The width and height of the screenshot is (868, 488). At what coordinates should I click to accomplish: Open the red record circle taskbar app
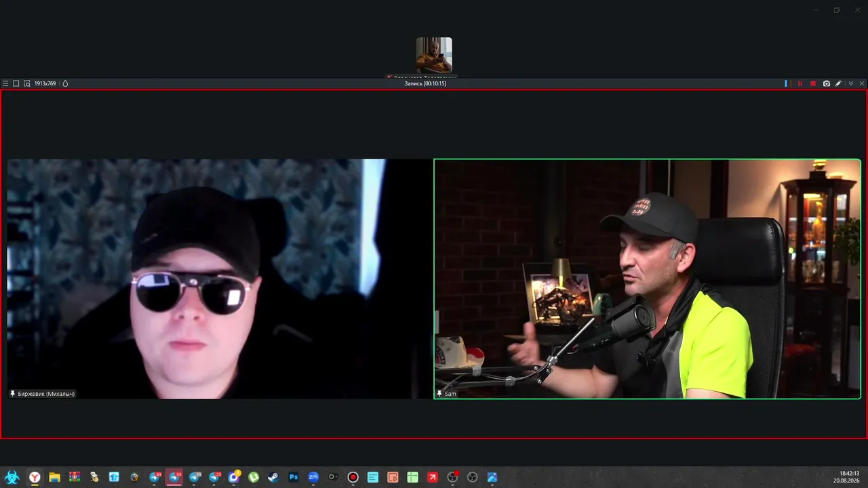click(x=353, y=477)
